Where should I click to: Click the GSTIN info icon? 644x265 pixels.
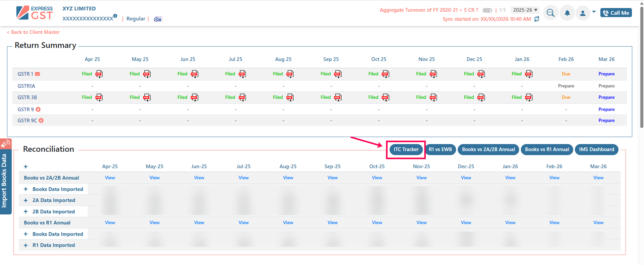coord(115,16)
